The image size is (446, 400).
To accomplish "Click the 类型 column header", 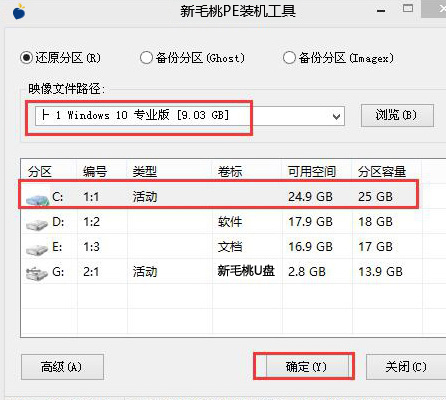I will pyautogui.click(x=145, y=172).
